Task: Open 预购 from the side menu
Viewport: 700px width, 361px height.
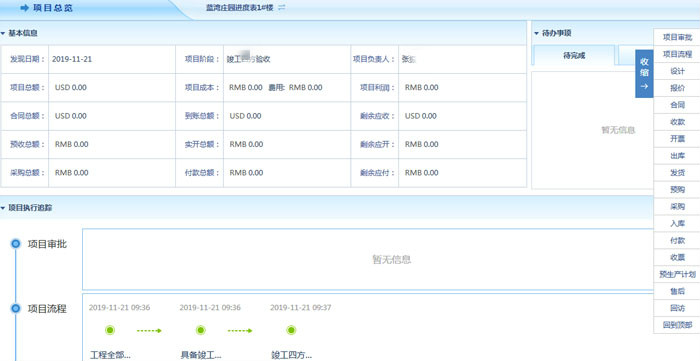Action: click(x=677, y=190)
